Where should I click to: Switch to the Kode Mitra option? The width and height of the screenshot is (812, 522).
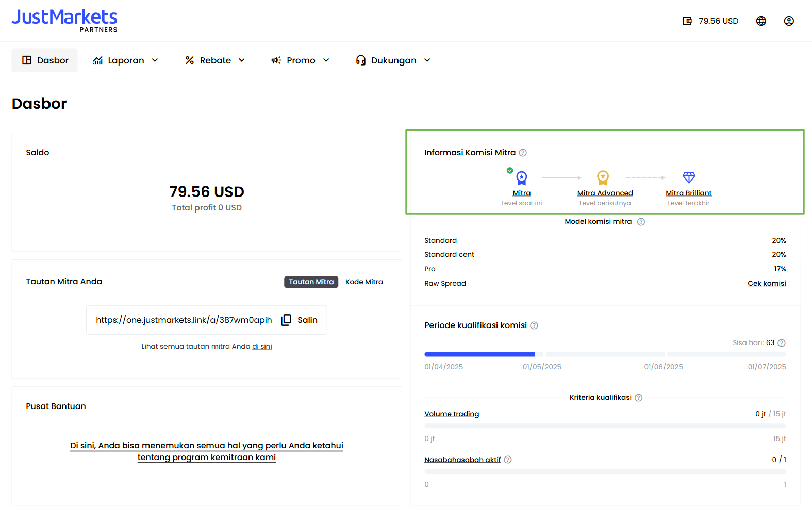tap(364, 282)
